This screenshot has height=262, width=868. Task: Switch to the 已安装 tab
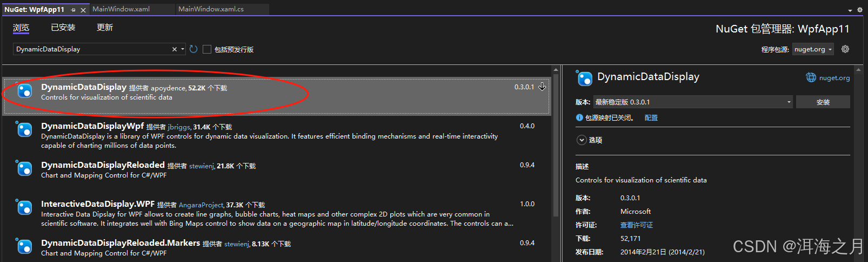[x=63, y=28]
